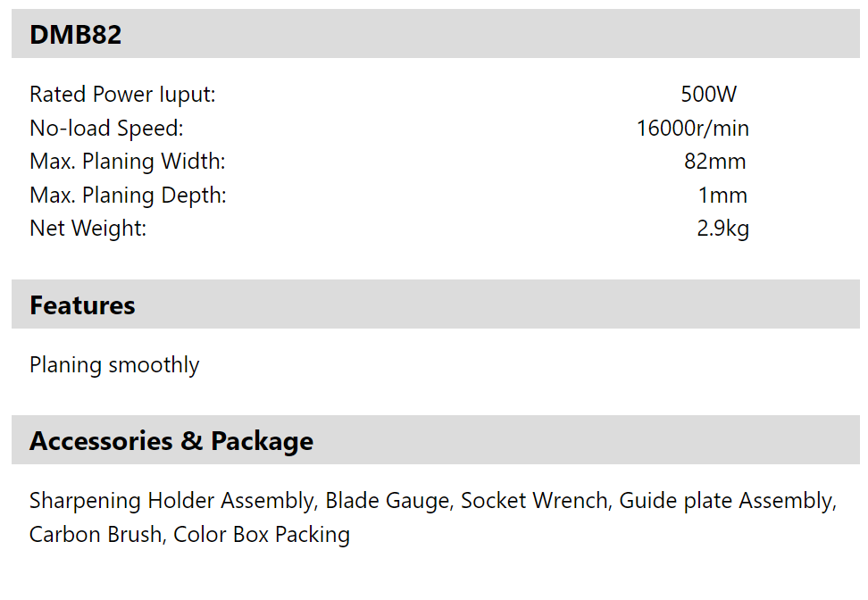Select the 82mm width value
The image size is (868, 600).
point(715,162)
